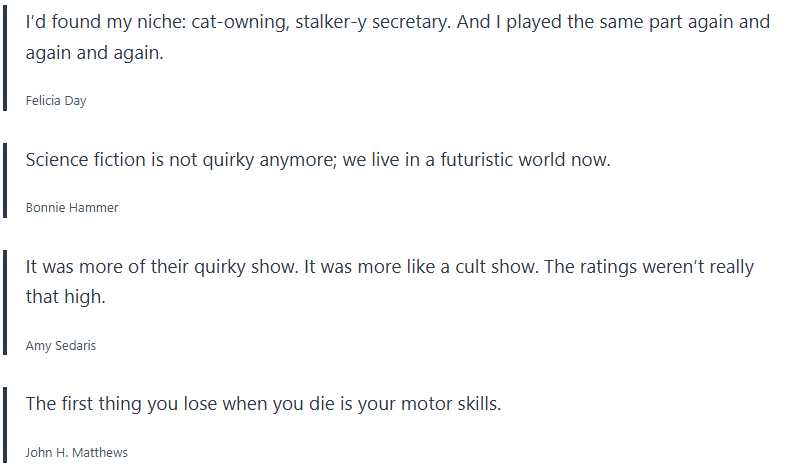Click the first line of Felicia Day's quote
Image resolution: width=807 pixels, height=466 pixels.
pos(398,22)
